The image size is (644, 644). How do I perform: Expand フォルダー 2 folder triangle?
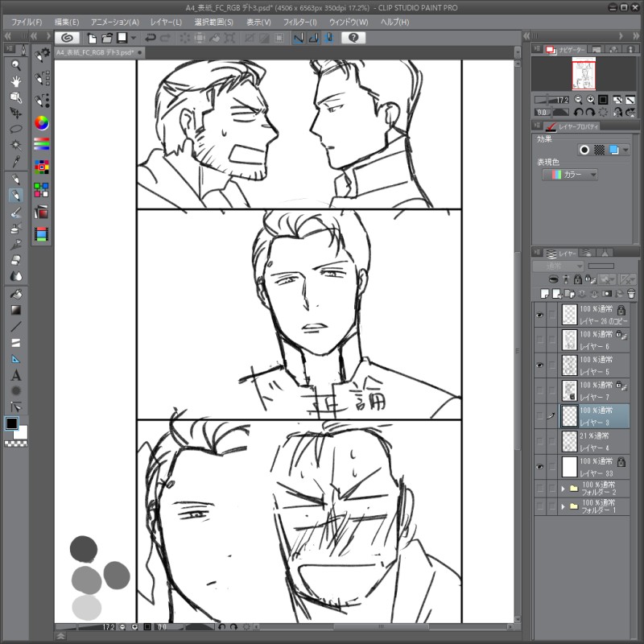coord(563,489)
